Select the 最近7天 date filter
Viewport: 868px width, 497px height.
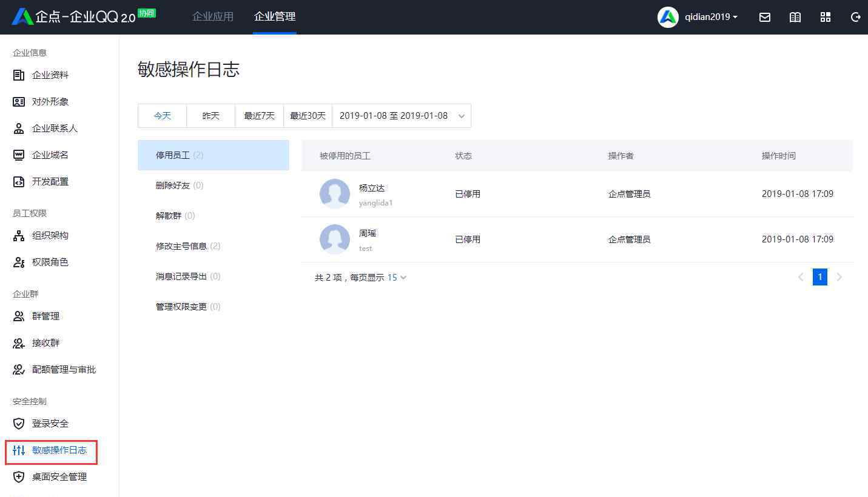click(260, 116)
